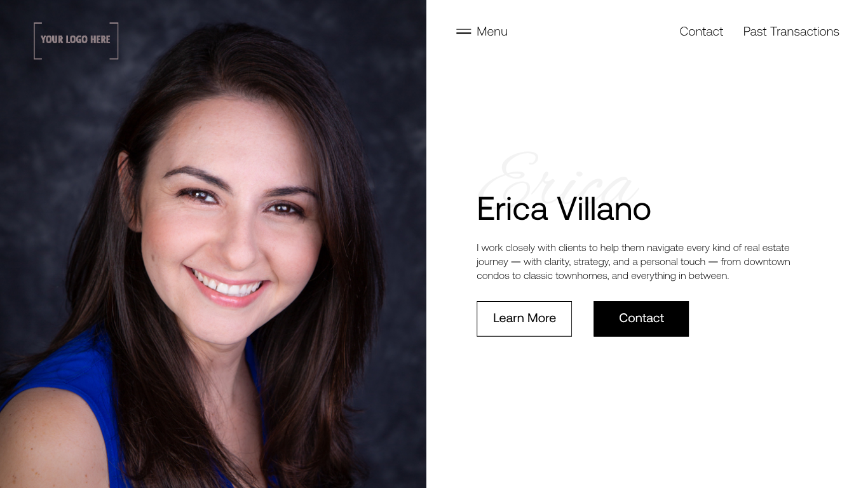Click the word "Erica" in the bold heading
868x488 pixels.
512,209
